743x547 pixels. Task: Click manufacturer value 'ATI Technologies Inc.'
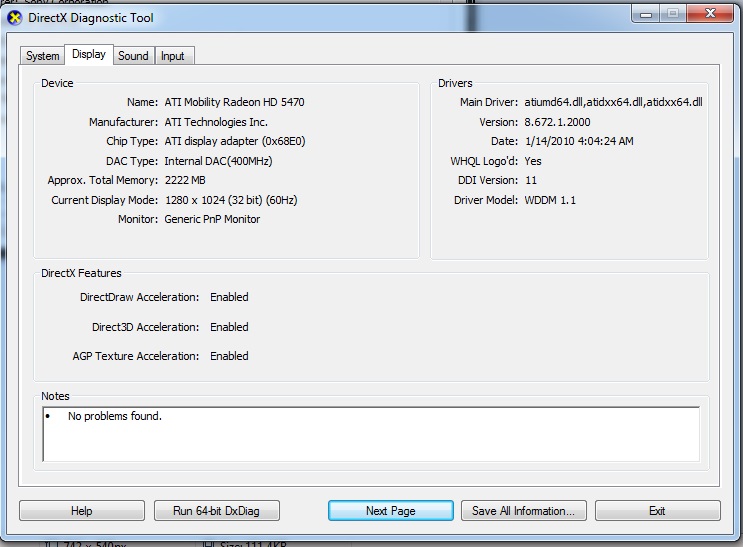[x=216, y=122]
